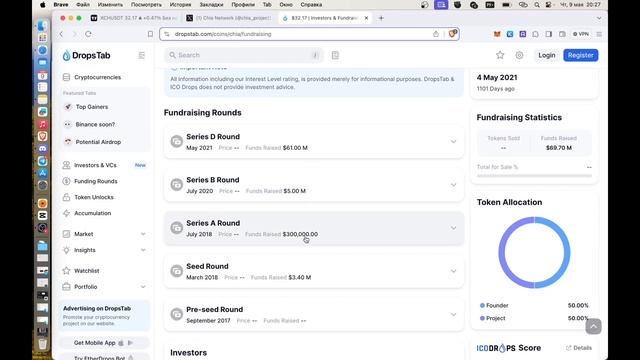
Task: Open Brave browser hamburger menu
Action: coord(599,34)
